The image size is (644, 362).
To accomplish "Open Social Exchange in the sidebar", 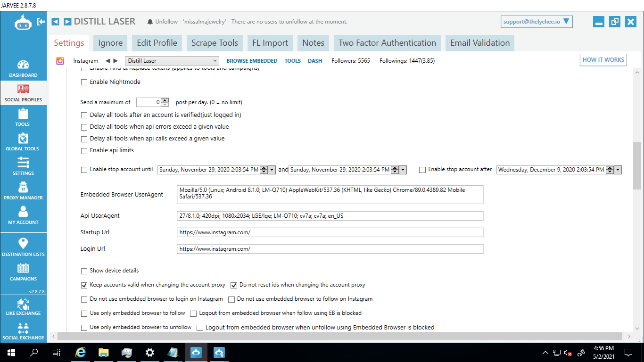I will 23,331.
